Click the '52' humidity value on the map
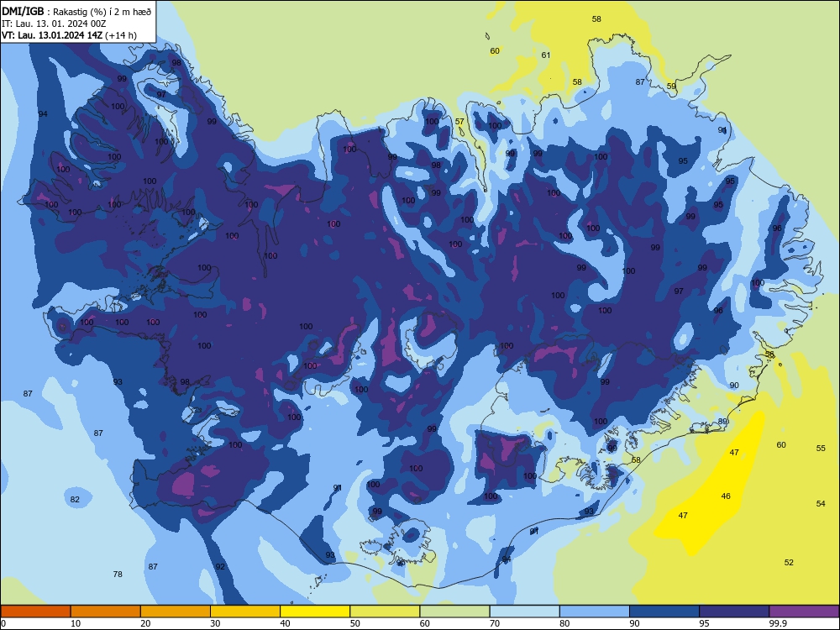This screenshot has height=630, width=840. click(789, 562)
